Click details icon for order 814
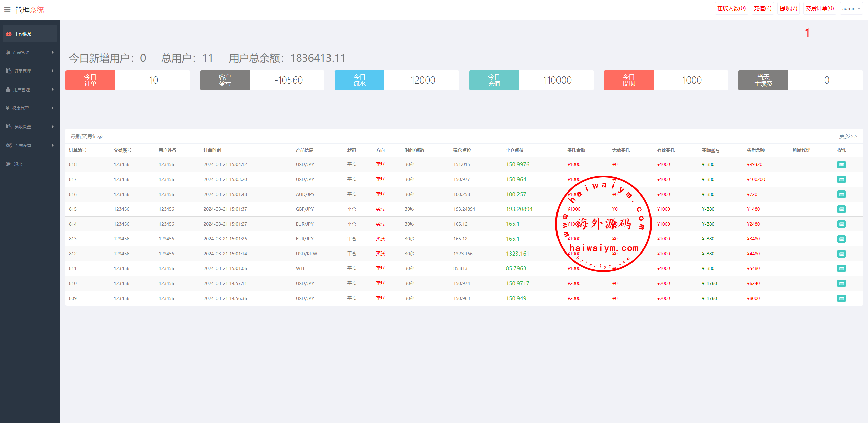Screen dimensions: 868x423 pyautogui.click(x=841, y=224)
